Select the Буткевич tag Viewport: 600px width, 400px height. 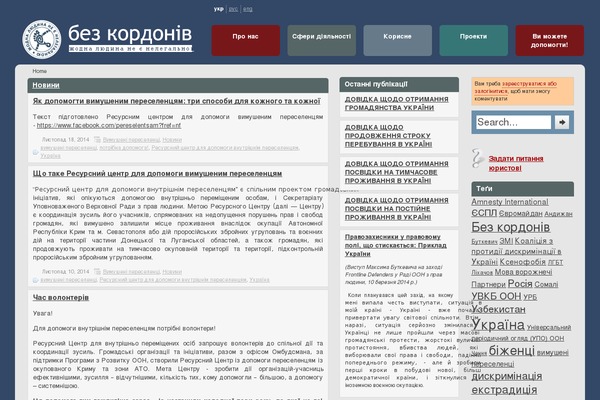[x=484, y=242]
